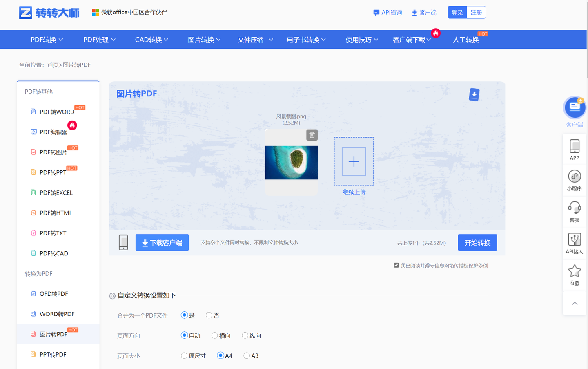588x369 pixels.
Task: Click the 转转大师 logo
Action: [x=49, y=13]
